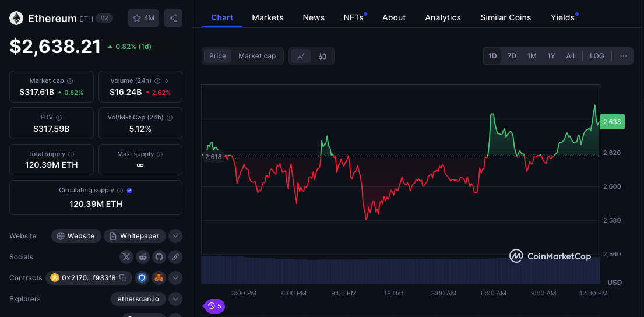Screen dimensions: 644x317
Task: Click info icon next to Market cap
Action: (x=71, y=81)
